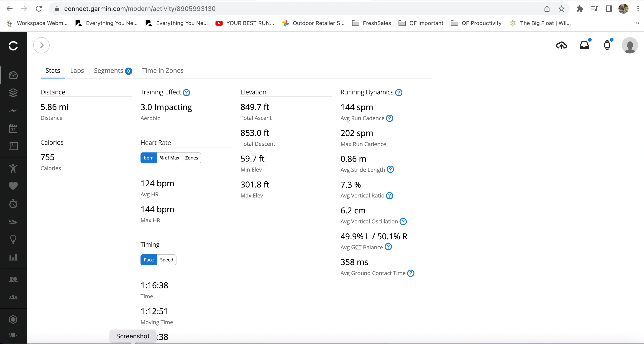Screen dimensions: 644x344
Task: Open the Calendar icon in sidebar
Action: [13, 128]
